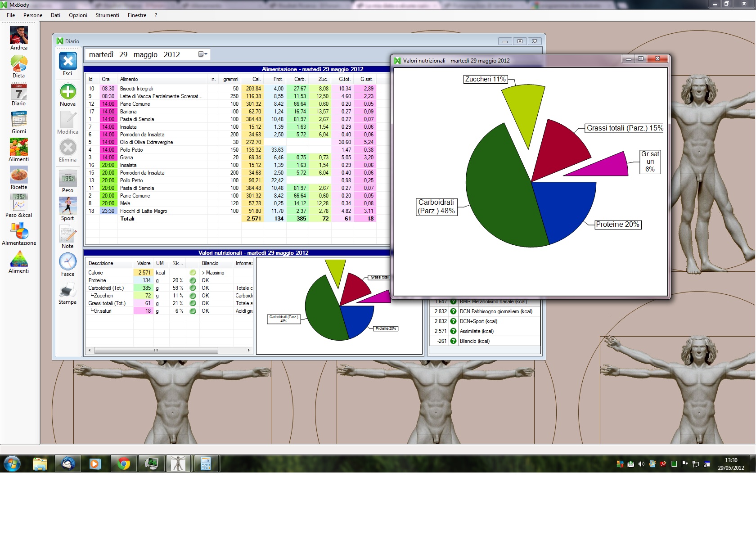
Task: Open the Dieta pie chart icon
Action: coord(19,63)
